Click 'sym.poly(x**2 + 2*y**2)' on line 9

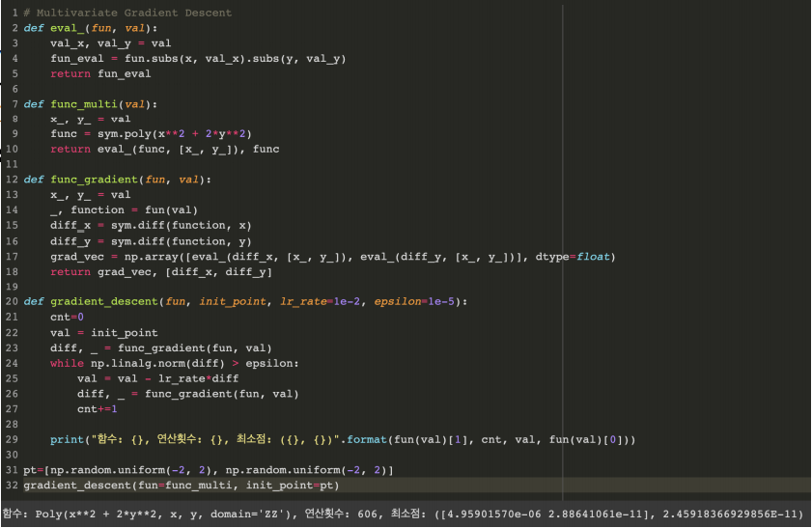[175, 134]
